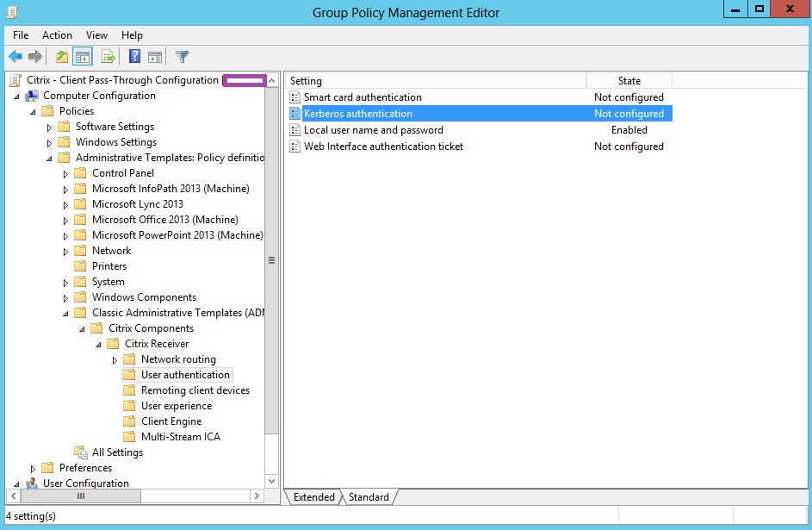Click the All Settings icon
Screen dimensions: 812x530
(81, 452)
